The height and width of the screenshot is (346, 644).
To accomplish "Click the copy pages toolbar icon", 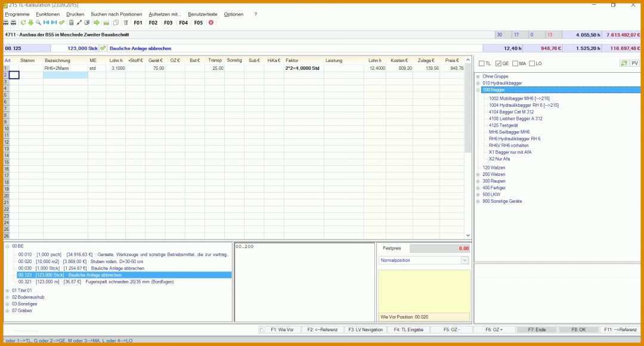I will [116, 23].
